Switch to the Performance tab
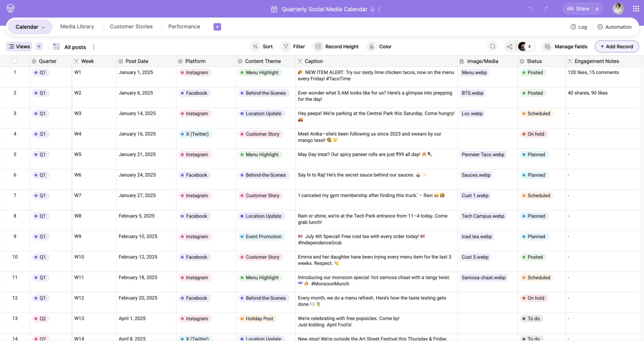This screenshot has height=341, width=644. pyautogui.click(x=184, y=26)
